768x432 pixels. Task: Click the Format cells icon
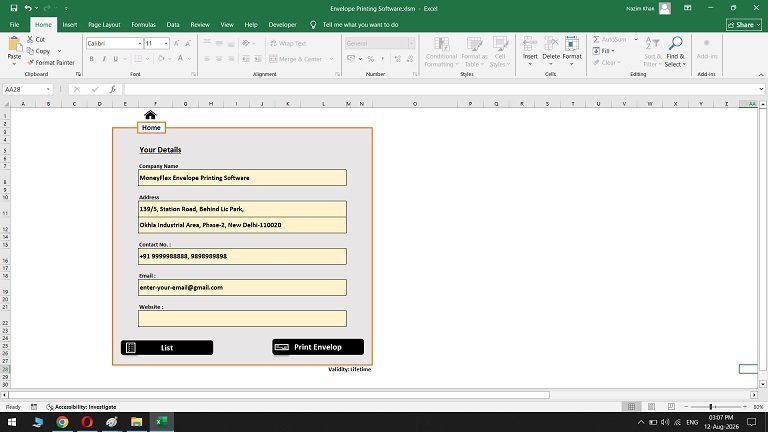point(572,44)
